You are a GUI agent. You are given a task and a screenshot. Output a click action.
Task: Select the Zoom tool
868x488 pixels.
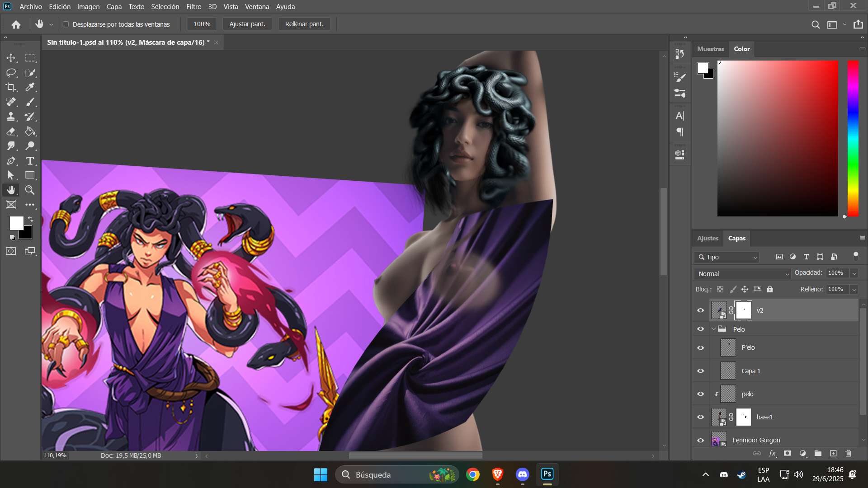[30, 190]
